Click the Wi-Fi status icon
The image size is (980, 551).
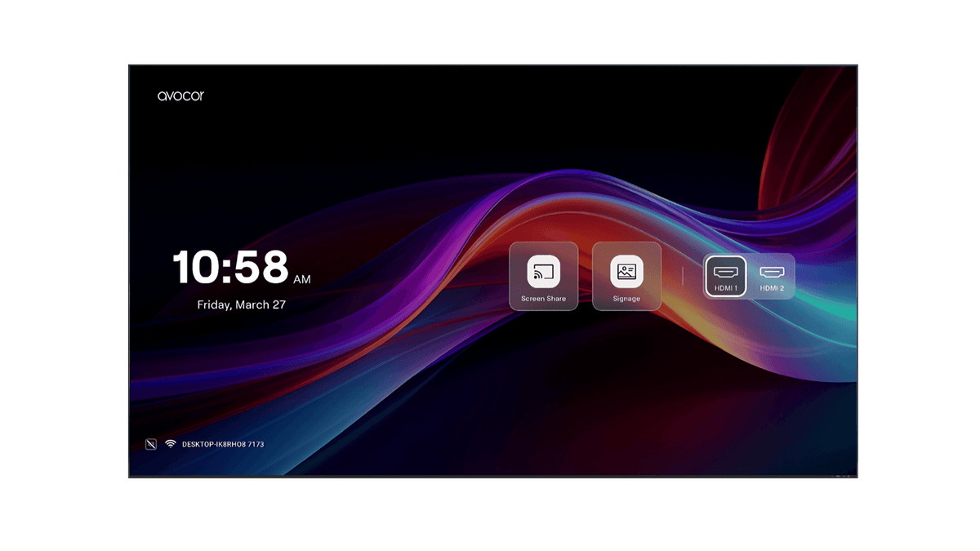point(171,444)
